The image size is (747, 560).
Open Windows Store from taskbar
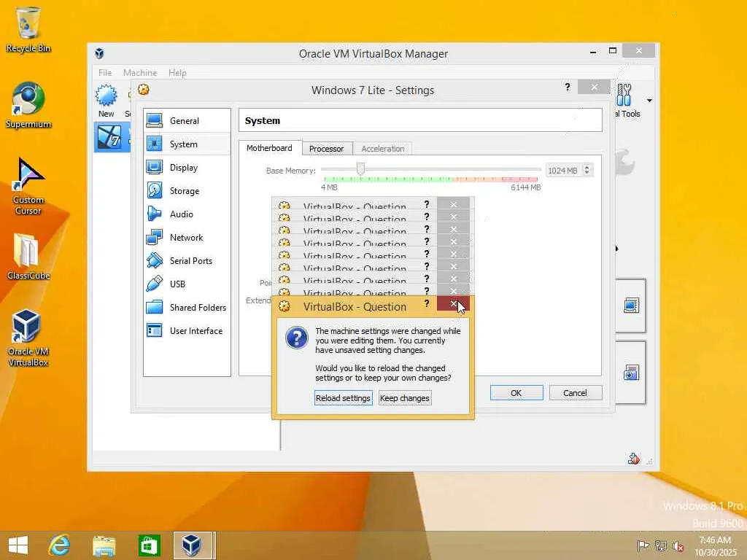(x=149, y=545)
